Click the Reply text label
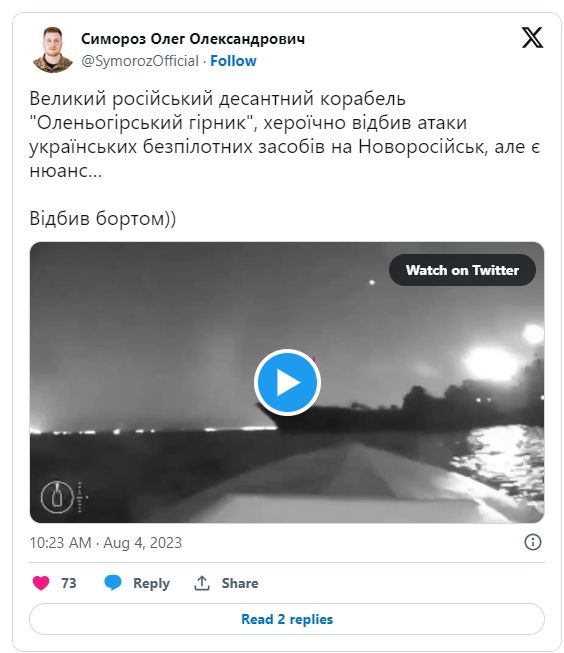 (151, 583)
